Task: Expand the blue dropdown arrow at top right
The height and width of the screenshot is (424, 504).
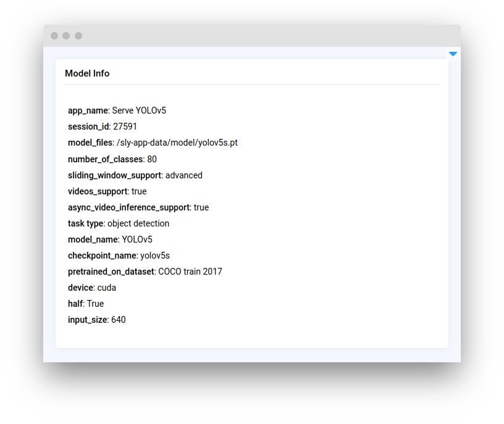Action: click(x=453, y=54)
